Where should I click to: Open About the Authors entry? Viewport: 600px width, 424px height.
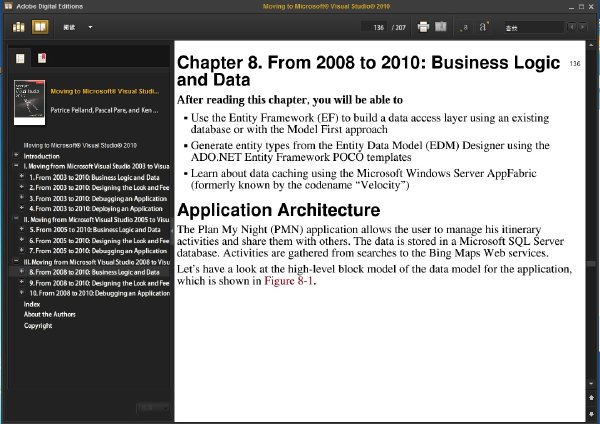pyautogui.click(x=50, y=314)
